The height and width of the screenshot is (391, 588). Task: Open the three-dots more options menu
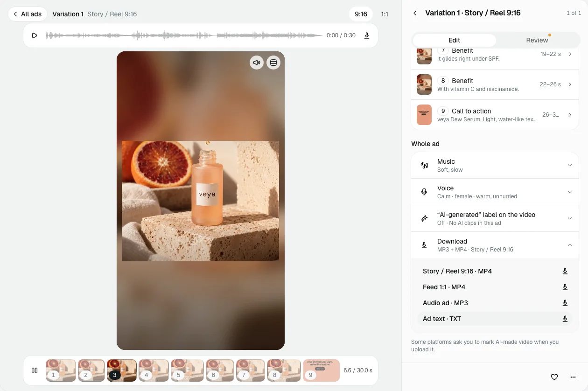(573, 377)
